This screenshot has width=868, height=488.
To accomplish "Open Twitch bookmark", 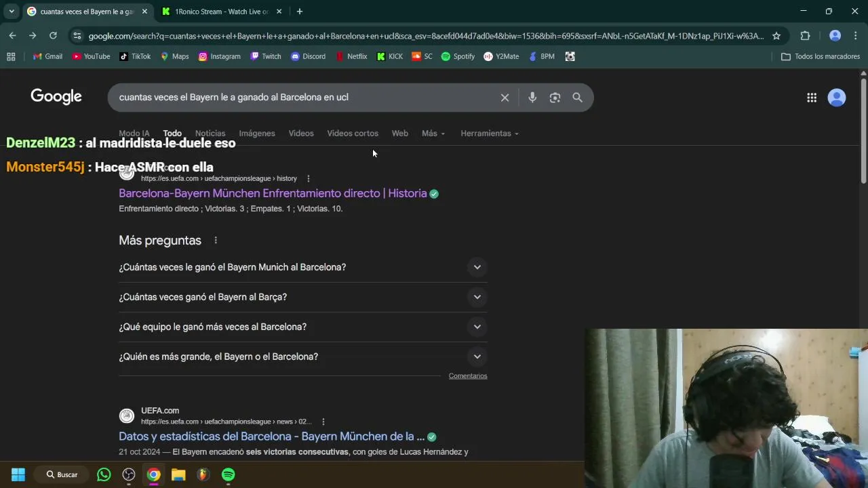I will 265,56.
